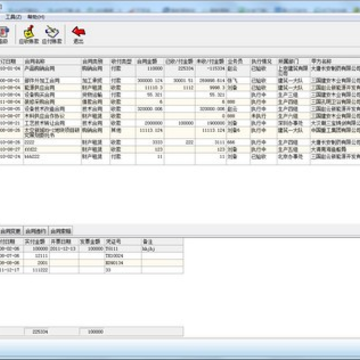The width and height of the screenshot is (360, 360).
Task: Switch to the 合同违约 tab
Action: (x=36, y=231)
